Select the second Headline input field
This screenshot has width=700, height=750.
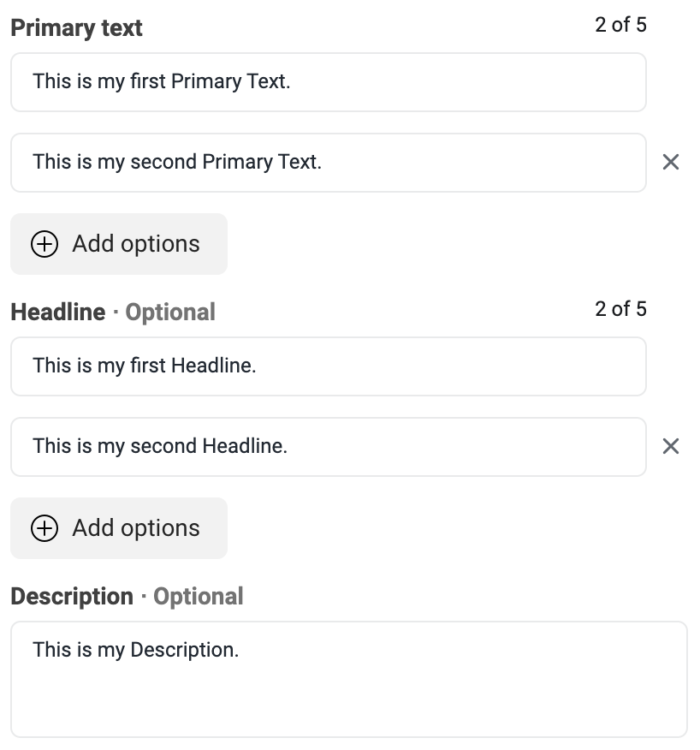click(329, 447)
